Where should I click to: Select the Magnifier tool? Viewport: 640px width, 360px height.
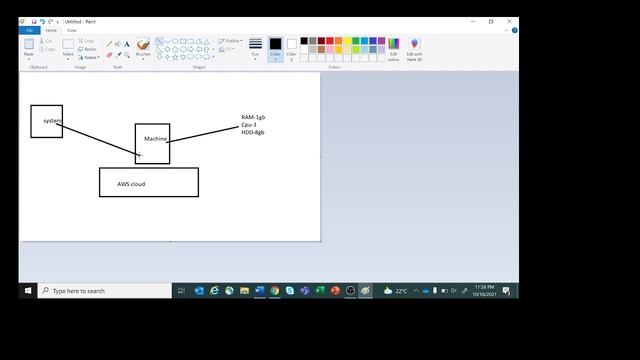tap(127, 55)
